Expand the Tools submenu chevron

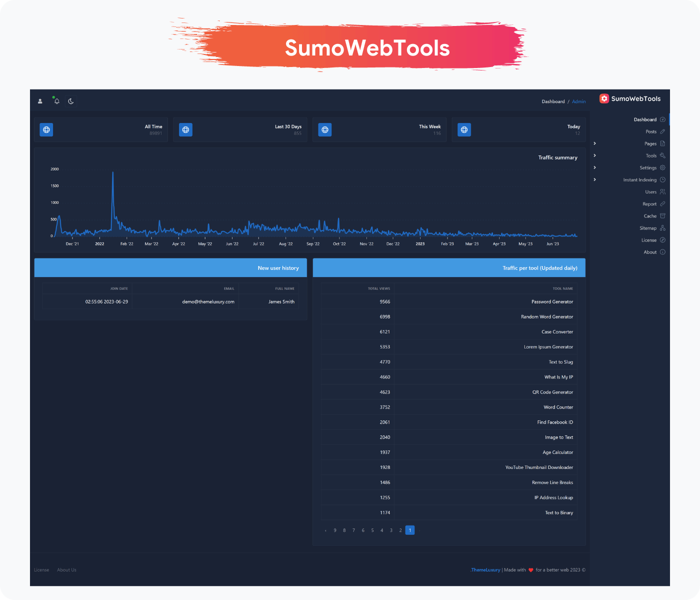click(x=594, y=155)
